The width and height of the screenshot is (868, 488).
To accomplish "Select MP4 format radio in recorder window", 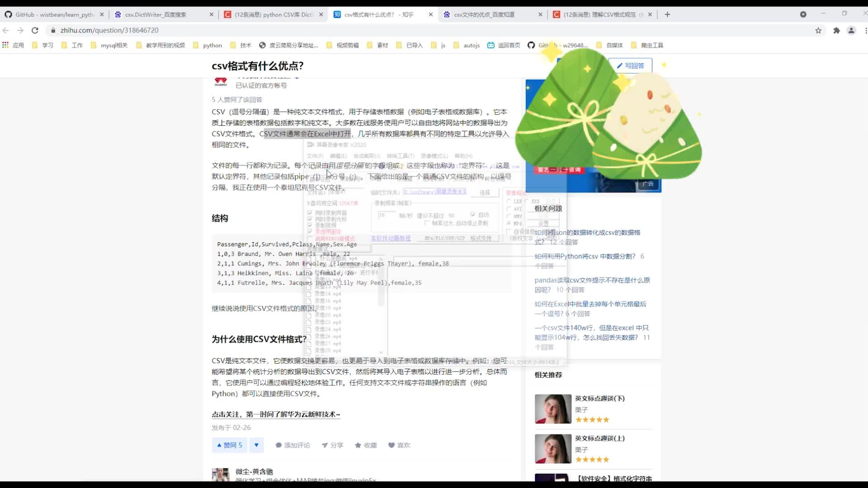I will coord(509,223).
